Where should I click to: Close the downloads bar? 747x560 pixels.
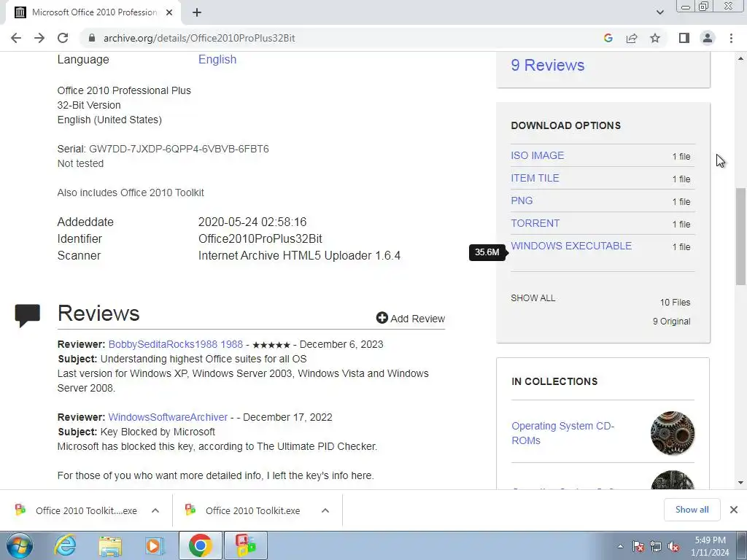(x=734, y=510)
